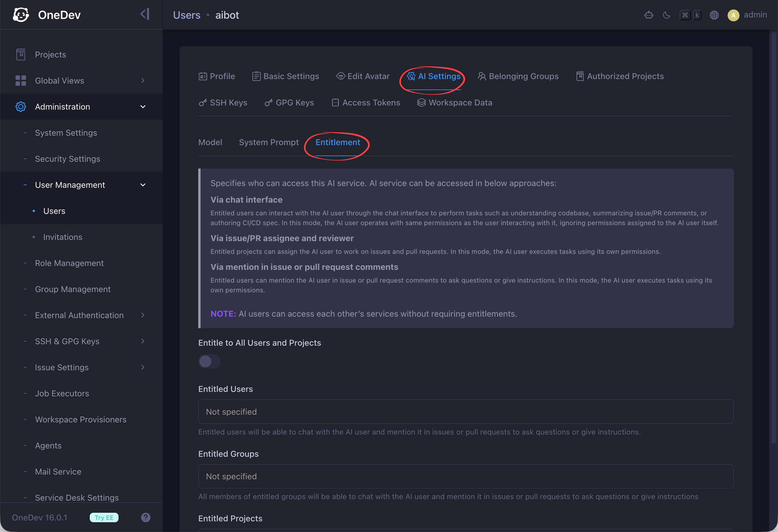Viewport: 778px width, 532px height.
Task: Click the Projects sidebar icon
Action: pos(21,54)
